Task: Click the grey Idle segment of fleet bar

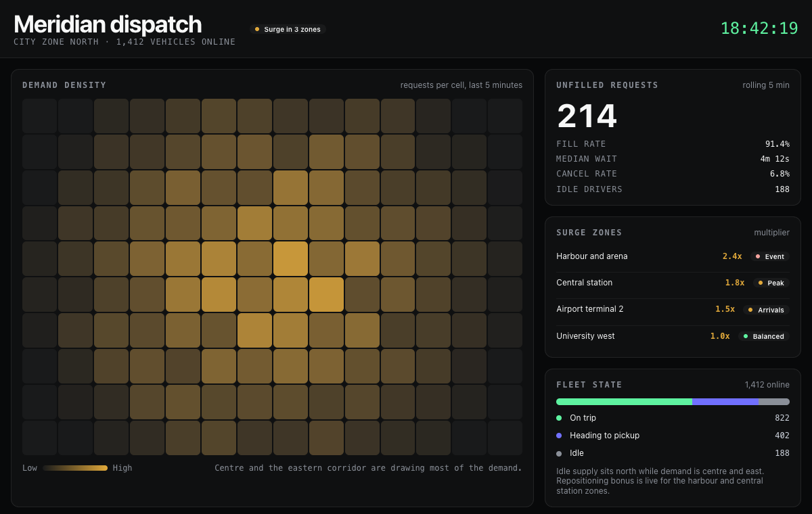Action: [x=774, y=402]
